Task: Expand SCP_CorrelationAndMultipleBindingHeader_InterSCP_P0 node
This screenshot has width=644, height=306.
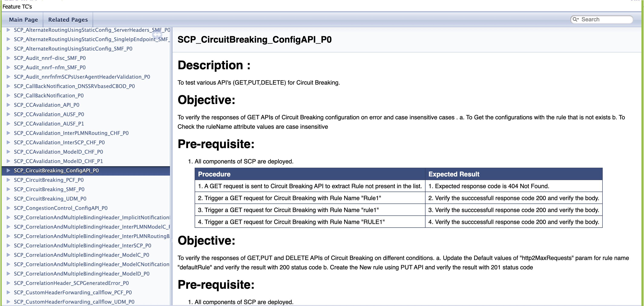Action: 9,245
